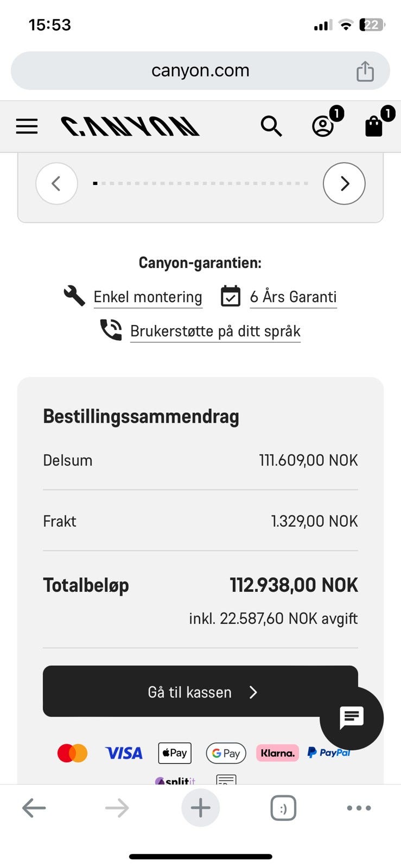
Task: Click the Canyon logo
Action: (x=130, y=126)
